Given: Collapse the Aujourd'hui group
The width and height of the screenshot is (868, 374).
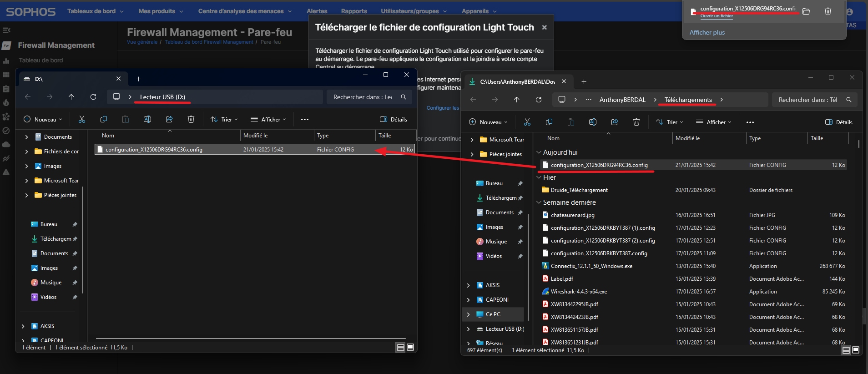Looking at the screenshot, I should pos(539,152).
